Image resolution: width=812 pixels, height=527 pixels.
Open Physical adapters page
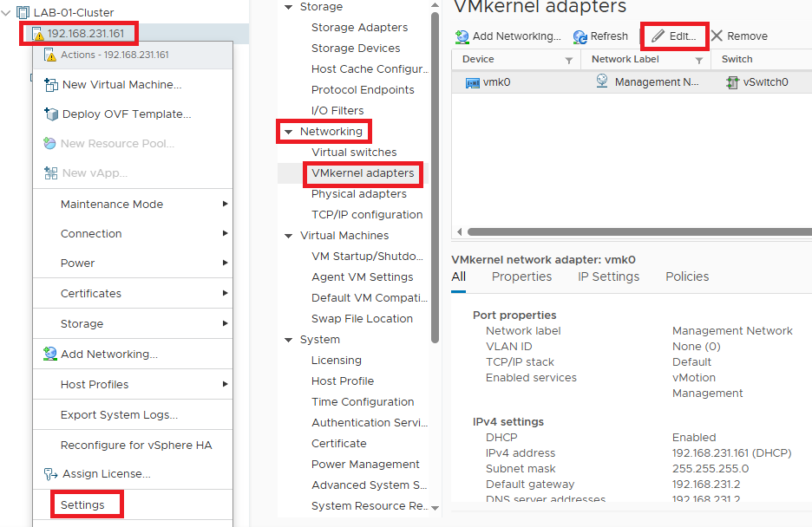[359, 194]
